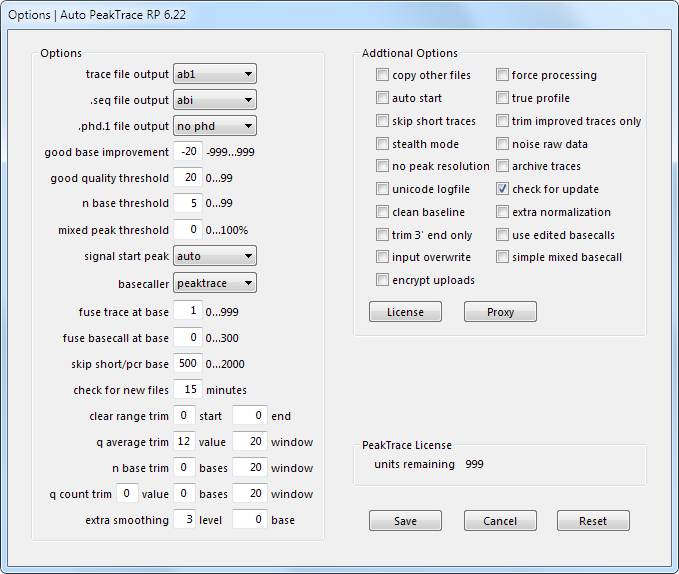Open the signal start peak dropdown

(x=215, y=256)
